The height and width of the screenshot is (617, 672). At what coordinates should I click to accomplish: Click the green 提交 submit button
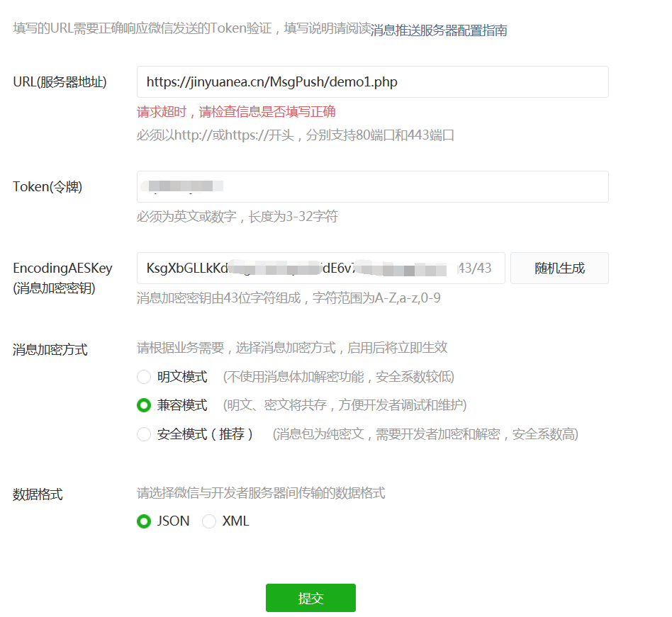[310, 597]
